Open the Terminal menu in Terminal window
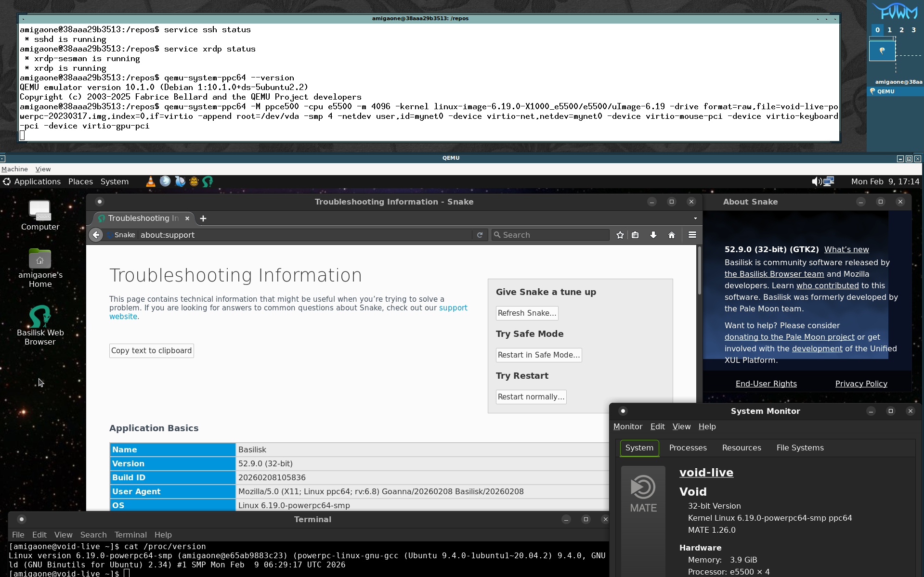 pyautogui.click(x=130, y=535)
